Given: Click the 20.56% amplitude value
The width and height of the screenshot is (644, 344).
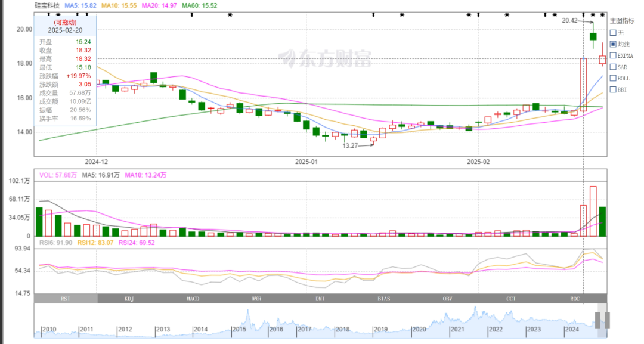Looking at the screenshot, I should coord(80,110).
